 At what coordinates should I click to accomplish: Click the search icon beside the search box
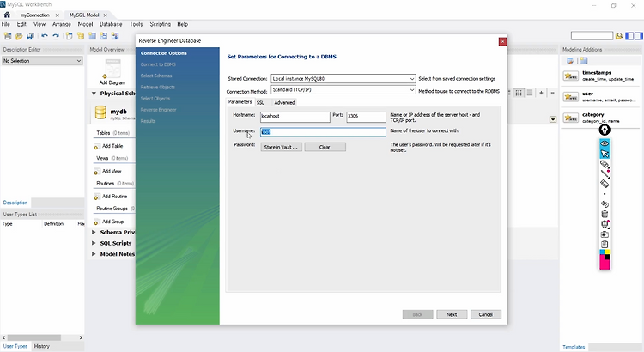[619, 36]
